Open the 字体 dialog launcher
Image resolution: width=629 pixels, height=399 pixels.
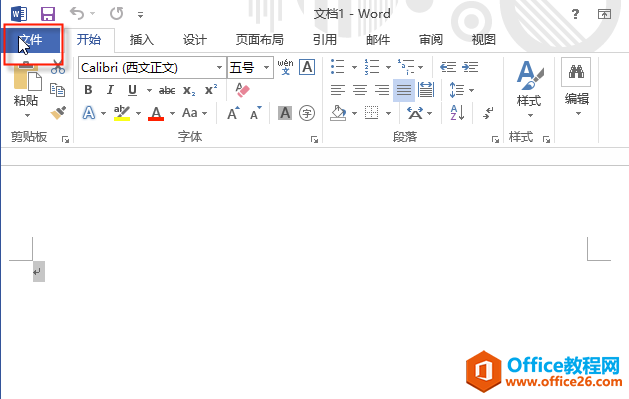coord(314,139)
